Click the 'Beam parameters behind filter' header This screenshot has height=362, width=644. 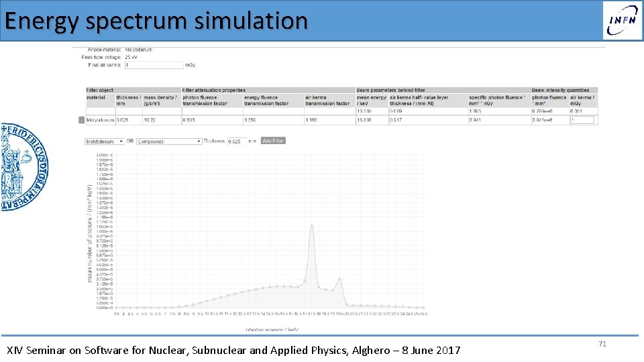point(390,90)
